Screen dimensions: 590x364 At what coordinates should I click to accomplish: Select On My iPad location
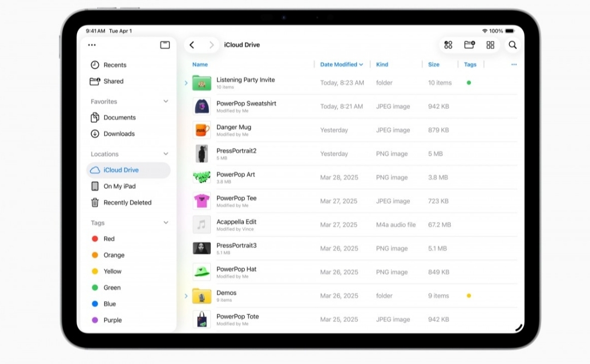128,186
